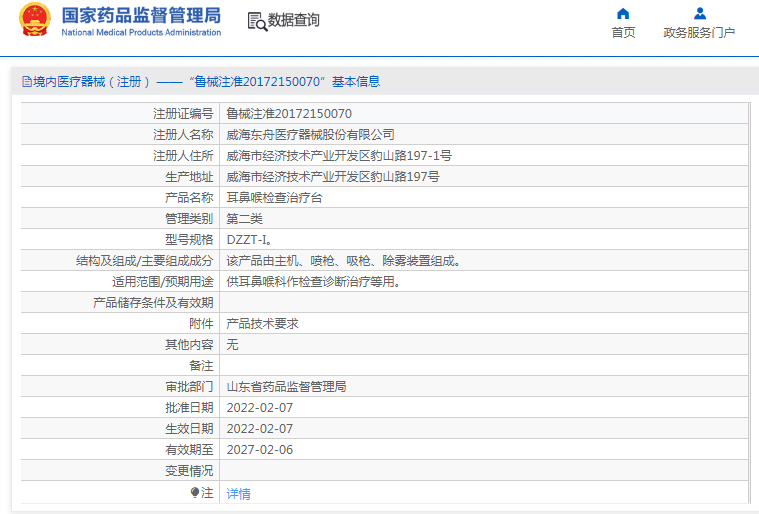Screen dimensions: 759x514
Task: Click 国家药品监督管理局 site title
Action: [141, 15]
